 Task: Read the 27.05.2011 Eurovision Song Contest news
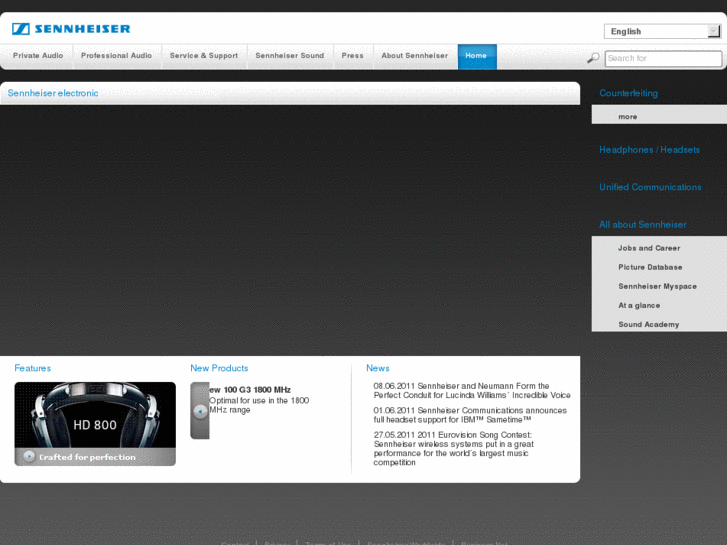(453, 449)
